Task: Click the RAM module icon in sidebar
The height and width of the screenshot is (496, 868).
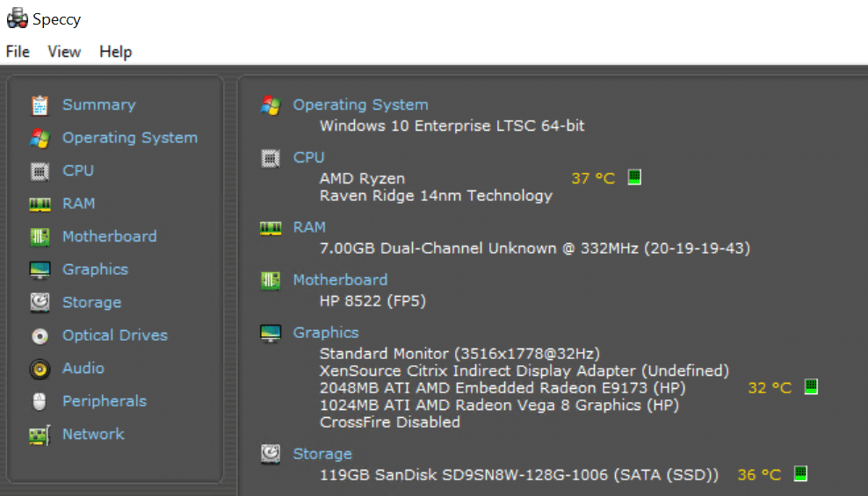Action: pos(40,205)
